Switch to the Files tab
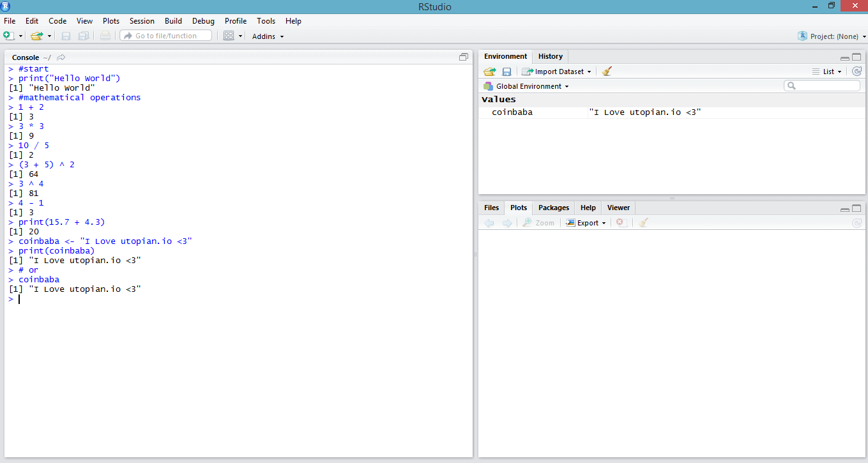This screenshot has width=868, height=463. coord(491,208)
